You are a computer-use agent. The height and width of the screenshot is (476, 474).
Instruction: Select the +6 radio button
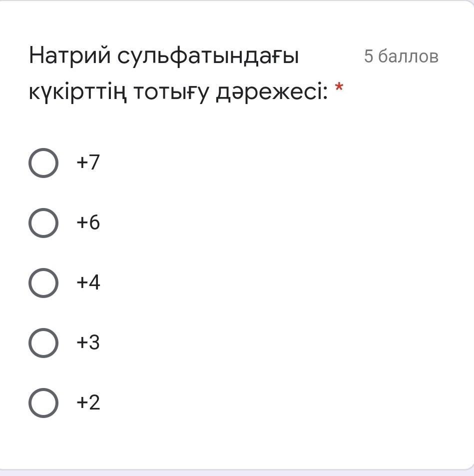(x=43, y=223)
